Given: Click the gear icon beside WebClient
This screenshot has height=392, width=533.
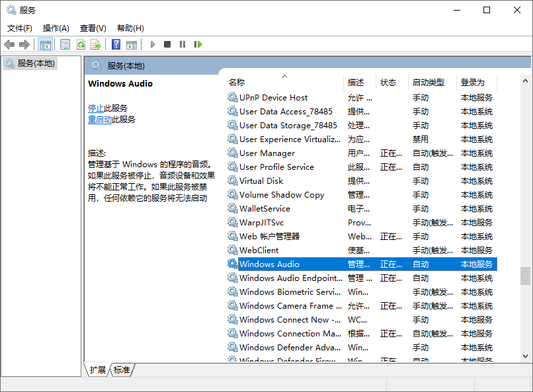Looking at the screenshot, I should [233, 250].
